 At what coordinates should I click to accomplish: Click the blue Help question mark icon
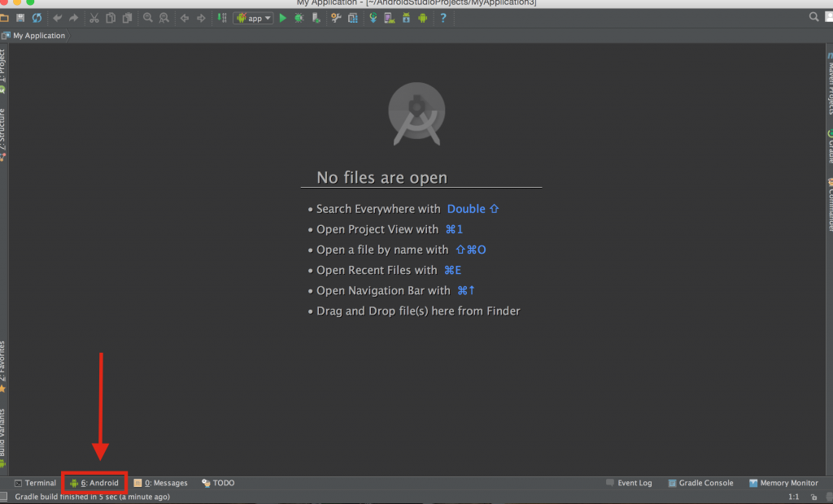pos(443,18)
